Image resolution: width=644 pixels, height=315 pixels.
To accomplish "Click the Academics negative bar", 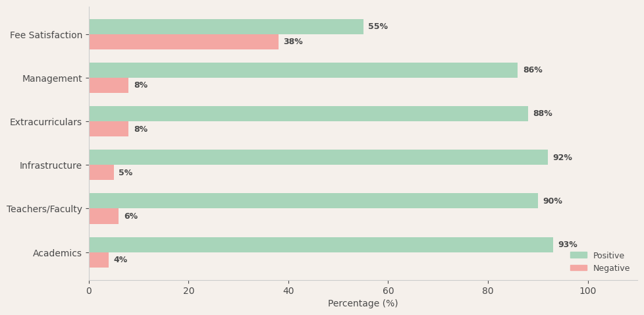I will [x=99, y=260].
